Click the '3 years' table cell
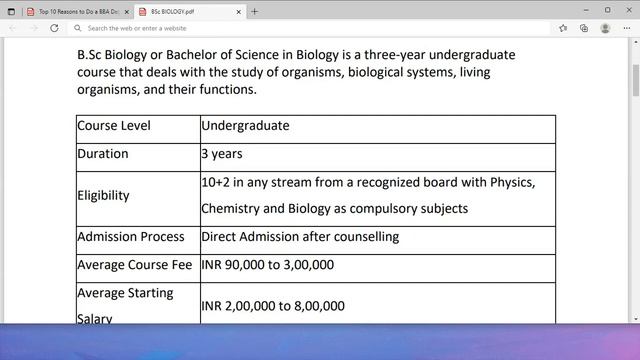The width and height of the screenshot is (640, 360). [x=378, y=158]
